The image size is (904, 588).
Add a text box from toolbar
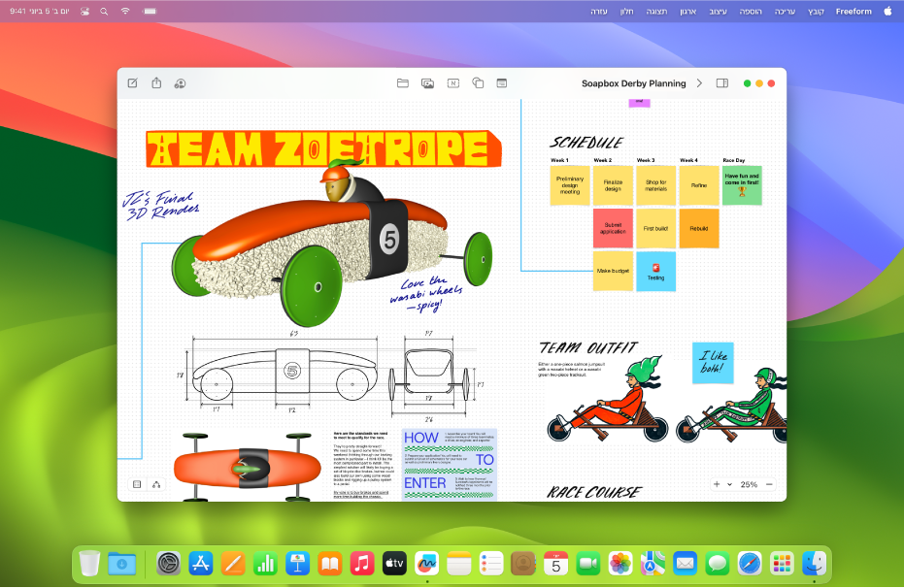(453, 82)
